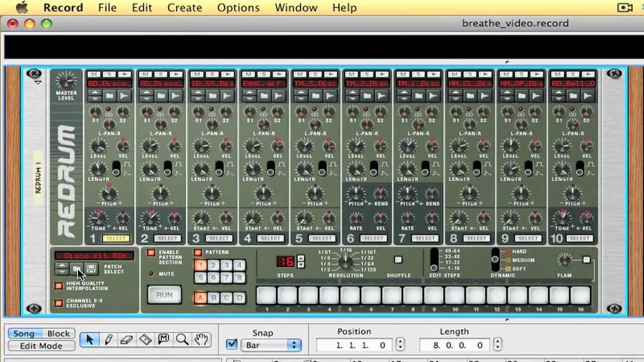Click the bottom-right rack screw of Redrum
Viewport: 644px width, 362px height.
(614, 308)
